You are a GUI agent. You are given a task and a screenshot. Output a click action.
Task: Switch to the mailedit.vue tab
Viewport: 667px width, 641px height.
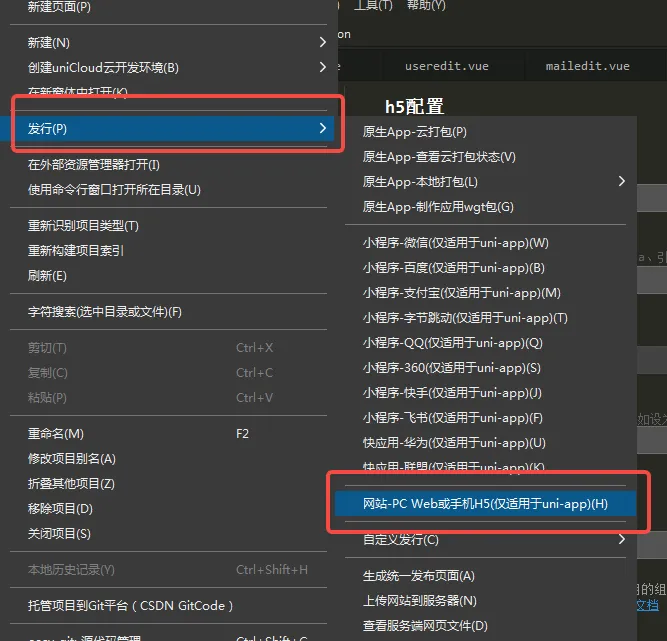[x=587, y=66]
